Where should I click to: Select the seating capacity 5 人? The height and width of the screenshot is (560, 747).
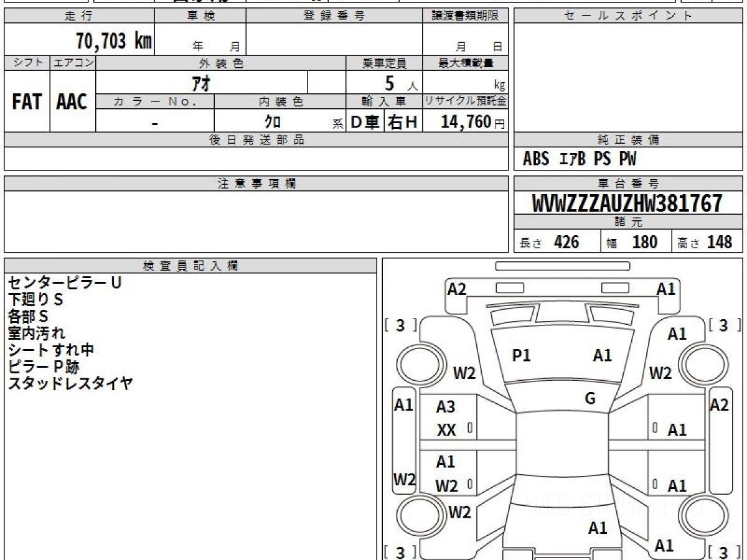pyautogui.click(x=401, y=83)
